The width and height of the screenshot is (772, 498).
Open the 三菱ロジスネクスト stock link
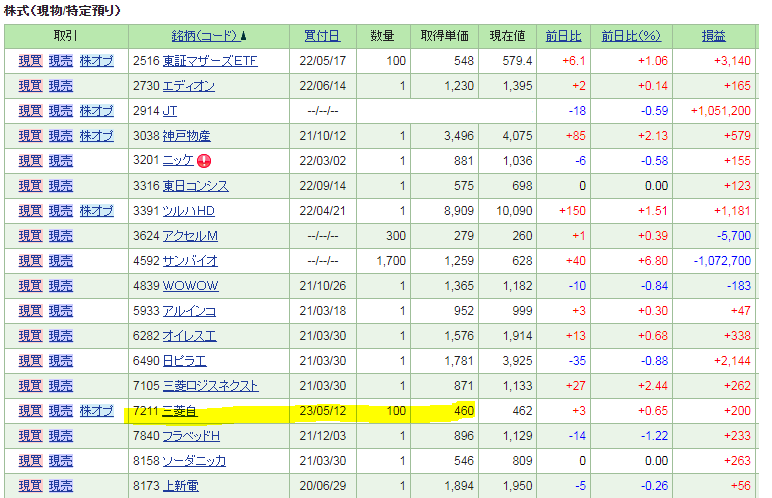(210, 386)
